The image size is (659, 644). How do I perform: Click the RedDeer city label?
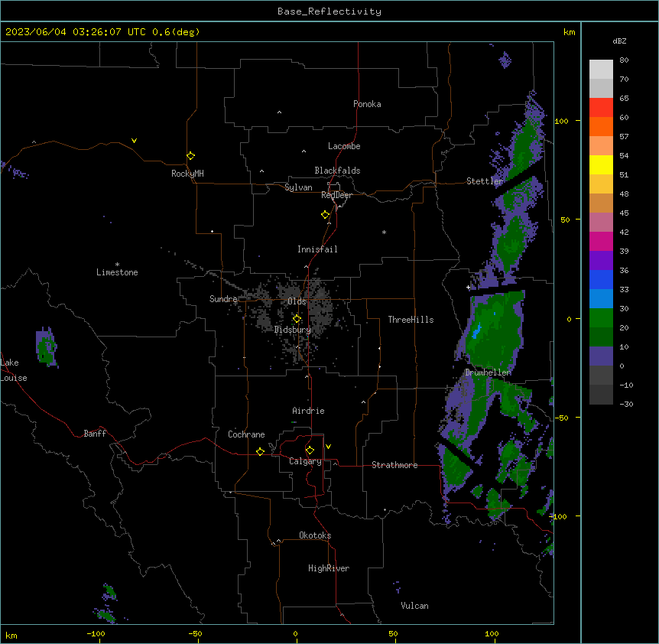tap(336, 195)
